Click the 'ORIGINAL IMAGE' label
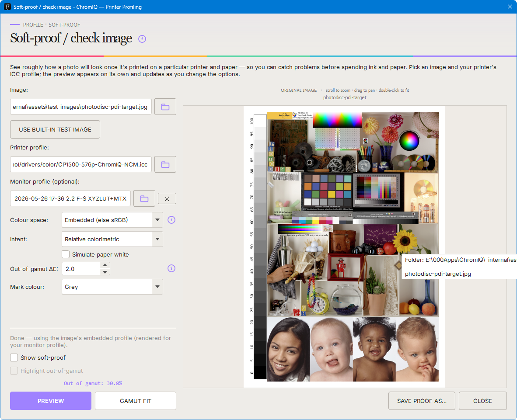 [x=299, y=90]
